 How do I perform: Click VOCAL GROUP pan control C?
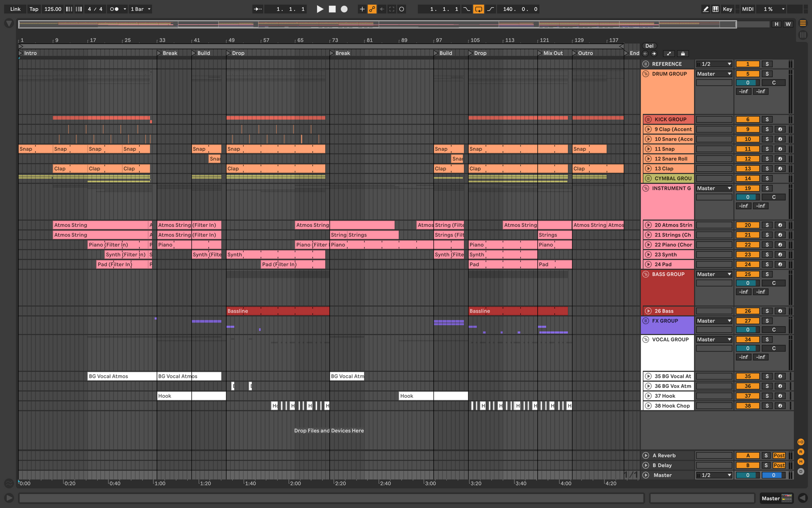pyautogui.click(x=774, y=349)
